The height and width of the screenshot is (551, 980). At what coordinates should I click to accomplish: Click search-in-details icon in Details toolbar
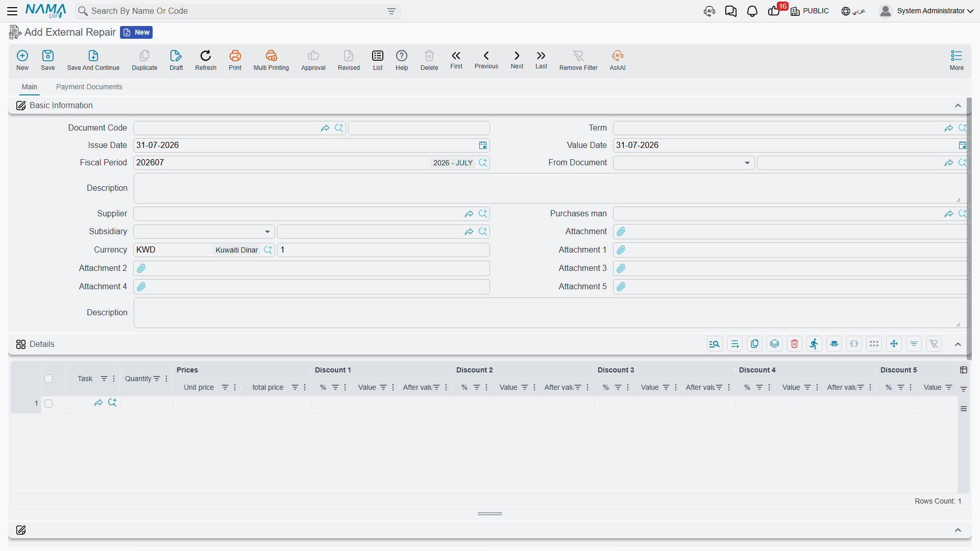click(715, 344)
